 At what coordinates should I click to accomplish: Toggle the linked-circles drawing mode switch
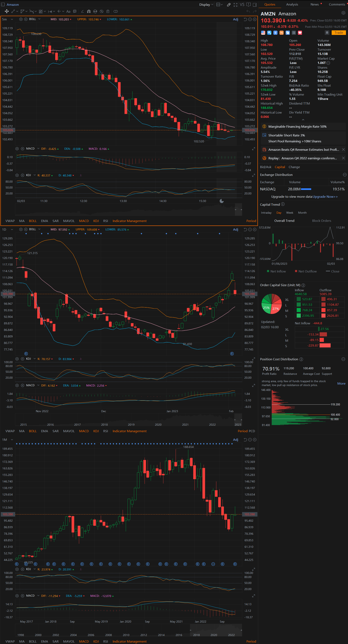tap(116, 11)
